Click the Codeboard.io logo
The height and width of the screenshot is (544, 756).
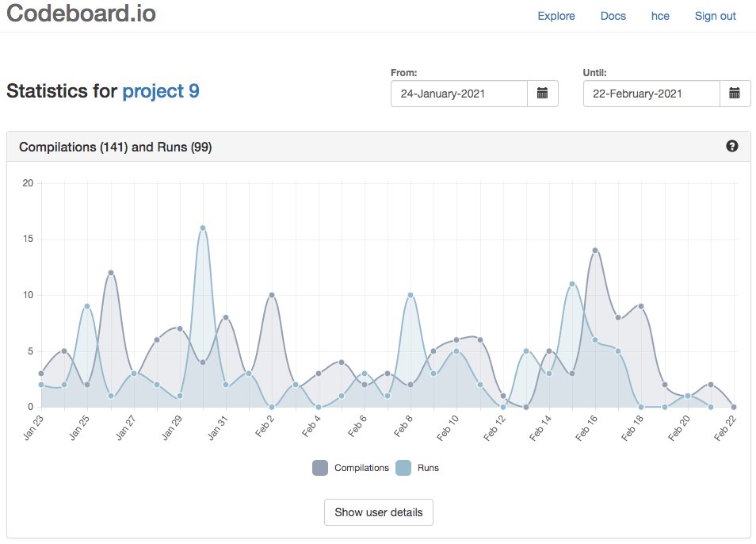point(81,13)
